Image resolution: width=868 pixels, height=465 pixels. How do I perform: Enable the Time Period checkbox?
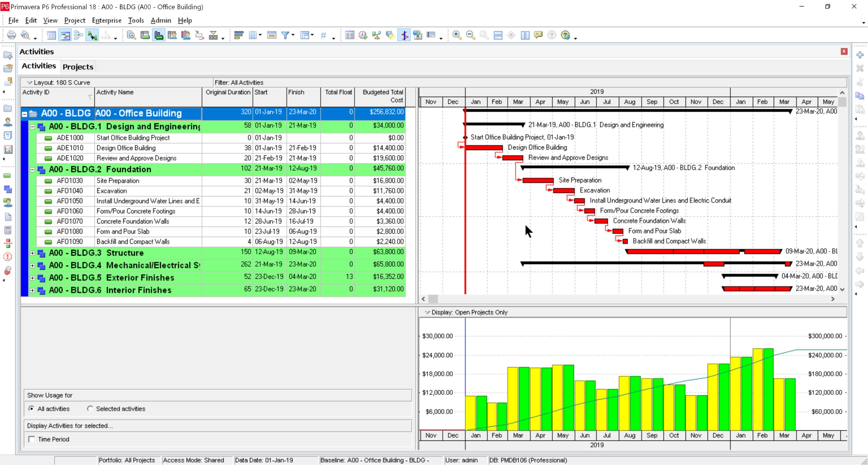tap(32, 439)
